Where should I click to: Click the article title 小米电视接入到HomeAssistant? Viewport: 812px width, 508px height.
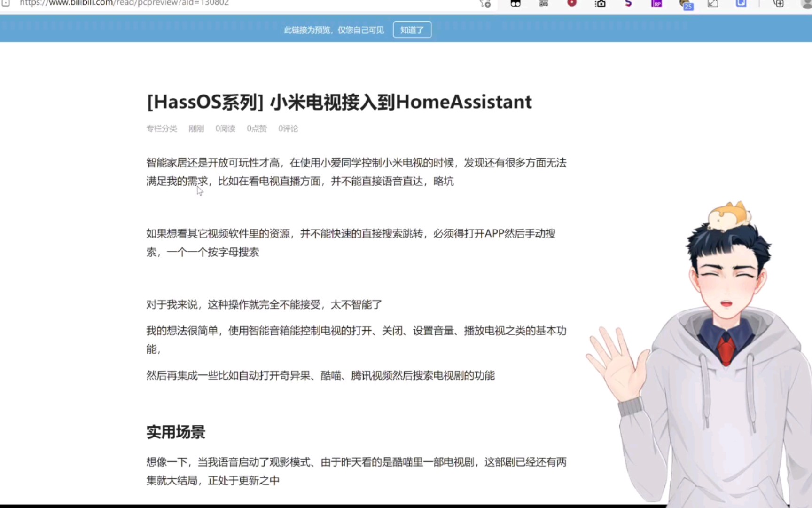click(x=401, y=102)
